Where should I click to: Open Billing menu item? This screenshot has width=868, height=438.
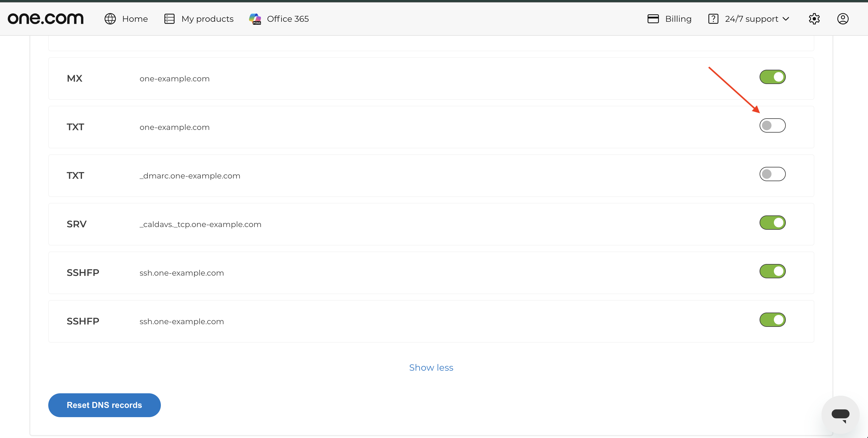click(678, 19)
